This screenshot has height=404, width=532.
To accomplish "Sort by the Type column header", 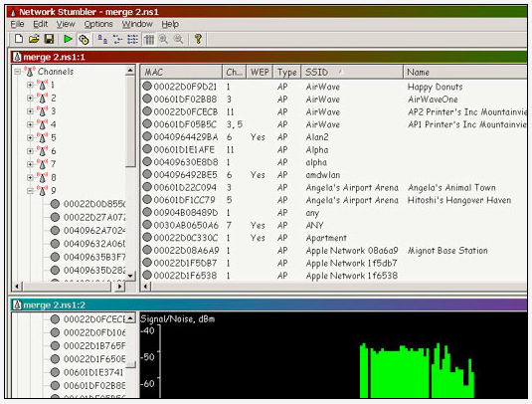I will point(287,72).
